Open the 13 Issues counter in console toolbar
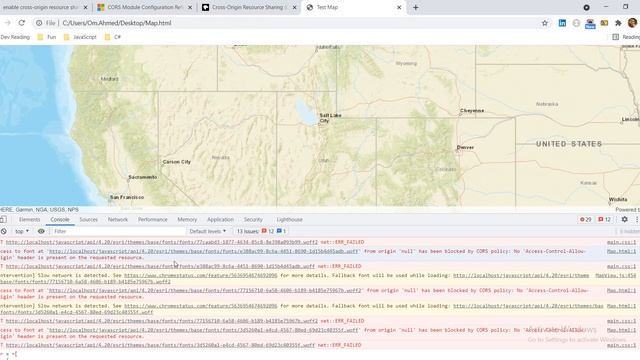The width and height of the screenshot is (640, 360). (261, 231)
